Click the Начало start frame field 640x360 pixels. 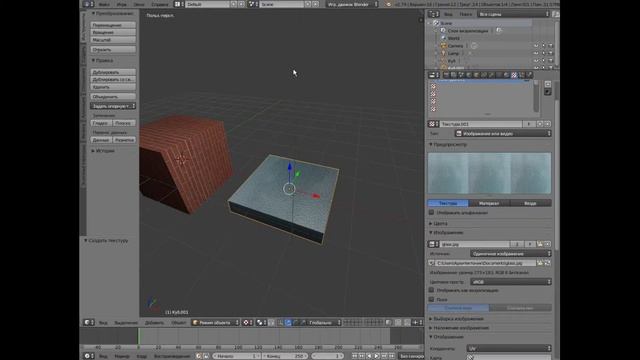(x=237, y=356)
